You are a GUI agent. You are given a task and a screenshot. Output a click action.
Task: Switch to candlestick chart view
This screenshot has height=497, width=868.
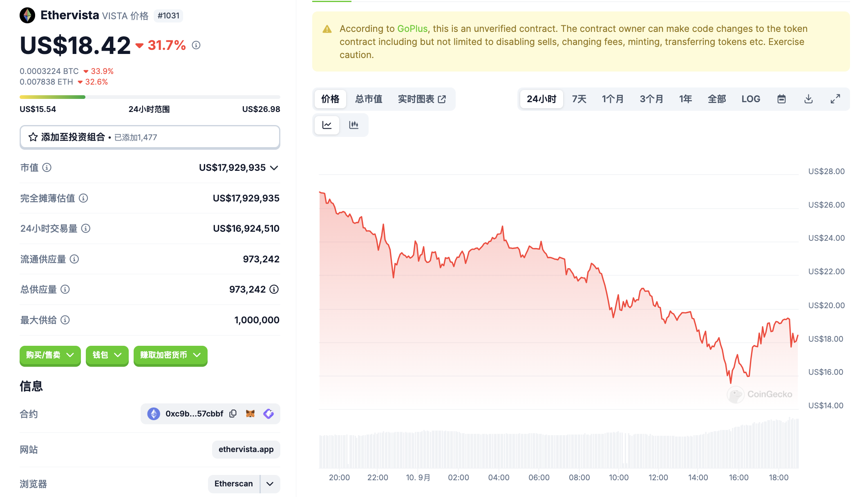click(354, 125)
